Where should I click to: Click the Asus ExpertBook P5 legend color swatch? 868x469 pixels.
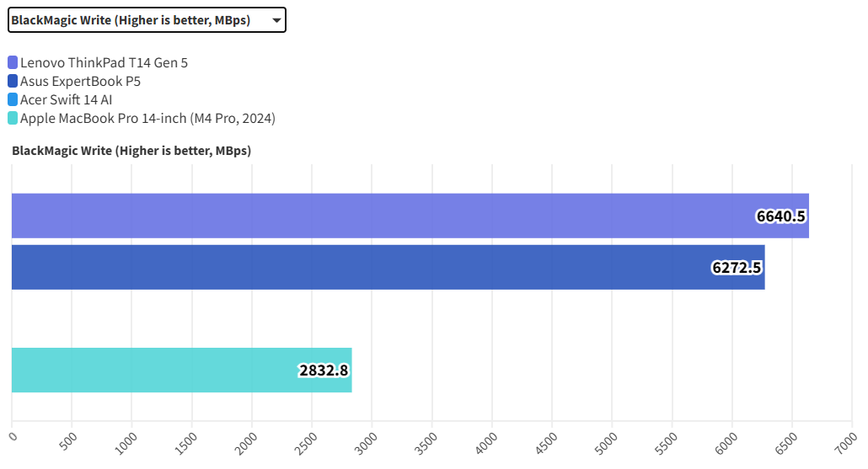click(x=13, y=82)
